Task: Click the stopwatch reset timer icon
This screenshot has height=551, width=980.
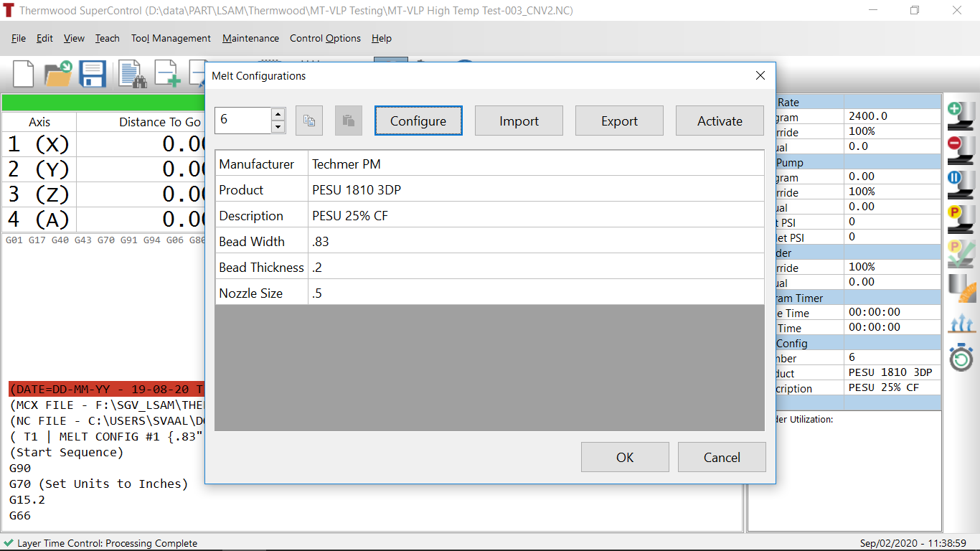Action: pyautogui.click(x=961, y=357)
